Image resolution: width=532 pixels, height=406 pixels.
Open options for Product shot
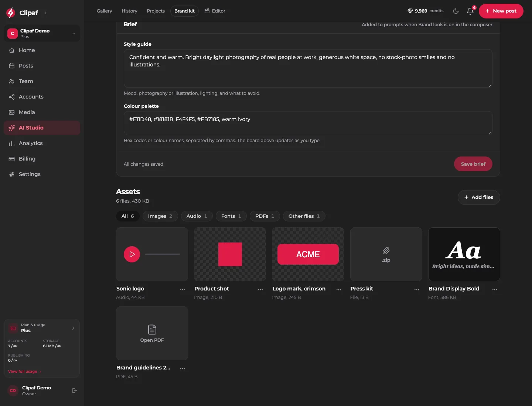260,290
